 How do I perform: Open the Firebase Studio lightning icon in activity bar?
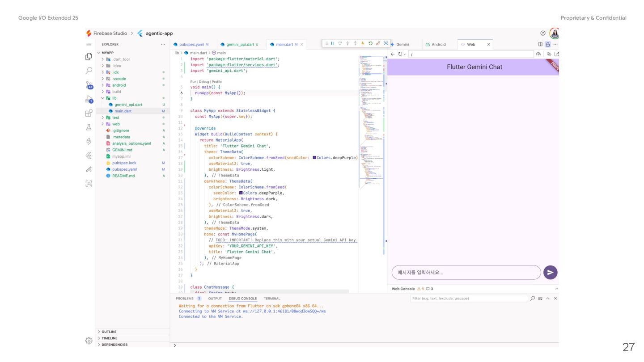point(89,141)
